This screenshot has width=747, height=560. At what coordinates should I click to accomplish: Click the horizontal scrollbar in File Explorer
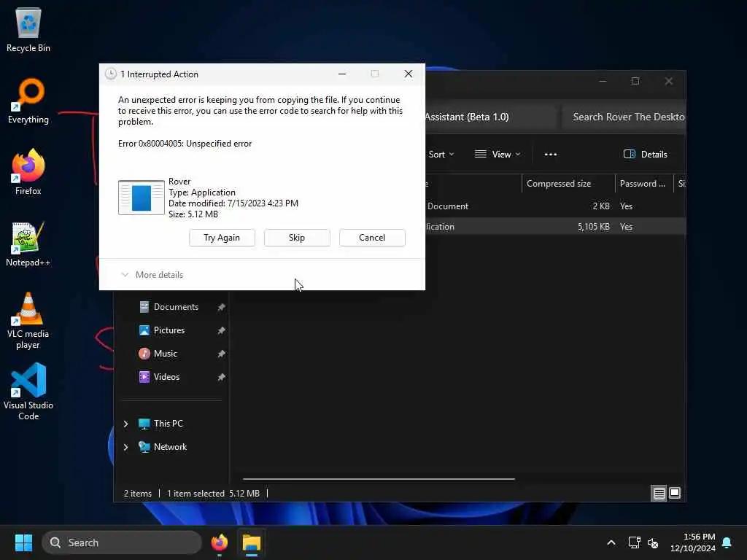[x=379, y=479]
